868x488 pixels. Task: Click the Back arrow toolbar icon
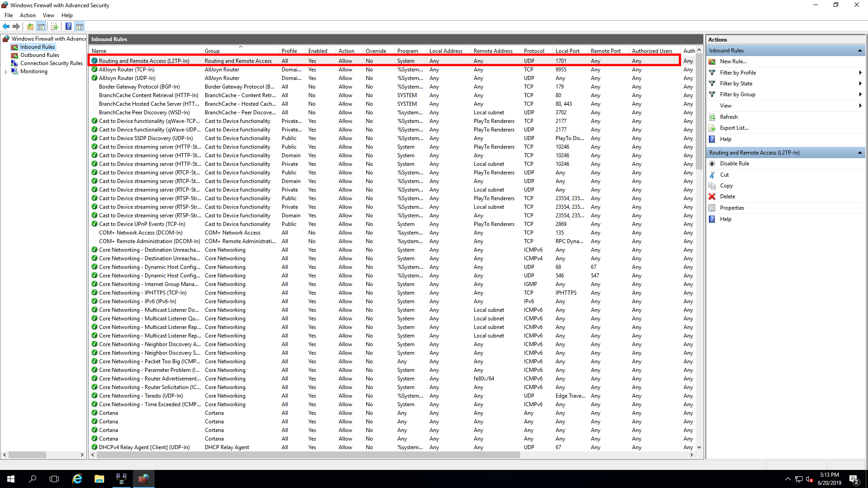point(6,27)
